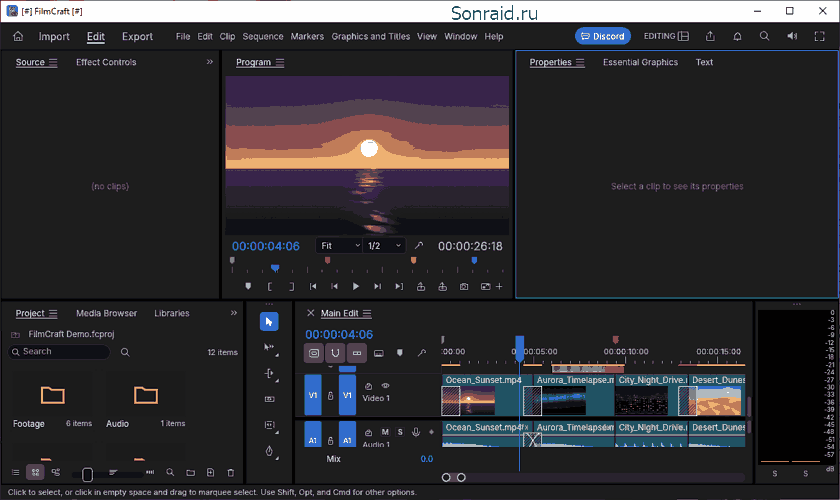This screenshot has width=840, height=500.
Task: Solo the Audio 1 track
Action: pyautogui.click(x=400, y=432)
